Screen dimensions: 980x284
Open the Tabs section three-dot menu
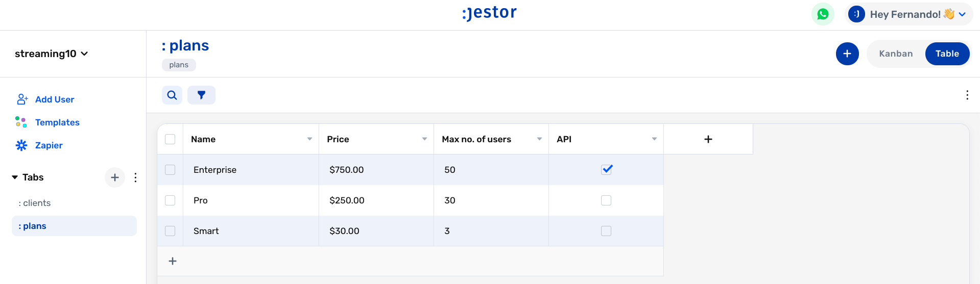(x=135, y=177)
